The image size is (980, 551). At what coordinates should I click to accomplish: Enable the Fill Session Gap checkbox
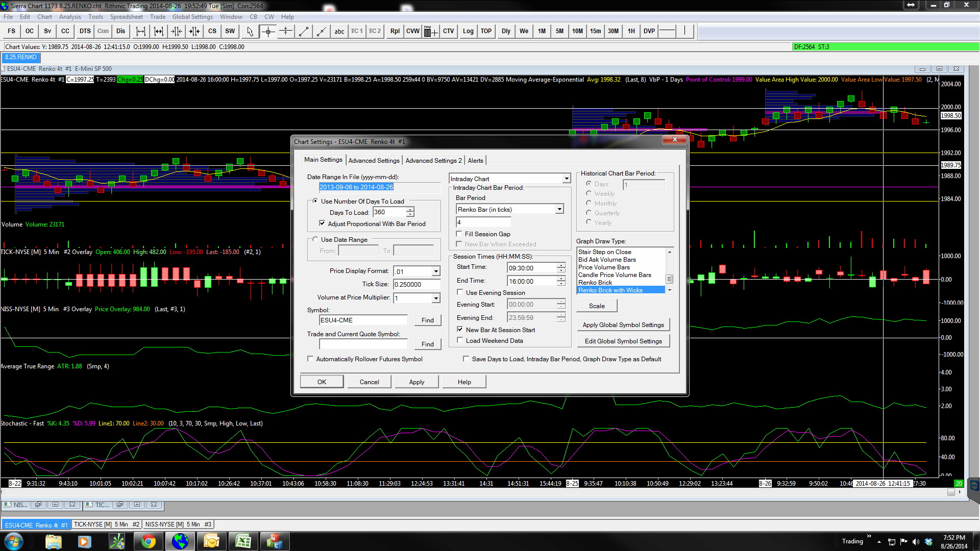459,234
